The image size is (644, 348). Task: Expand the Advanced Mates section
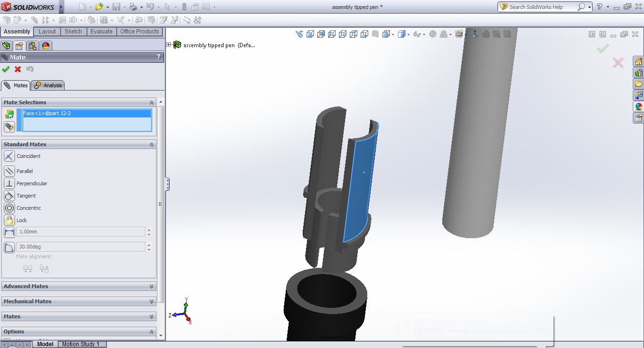point(151,286)
